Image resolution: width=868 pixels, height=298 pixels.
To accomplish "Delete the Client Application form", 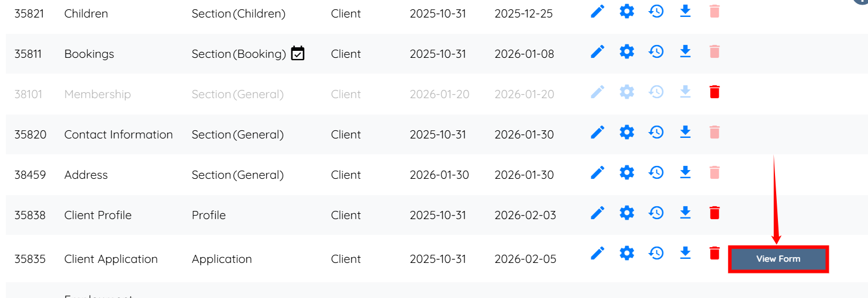I will click(714, 253).
